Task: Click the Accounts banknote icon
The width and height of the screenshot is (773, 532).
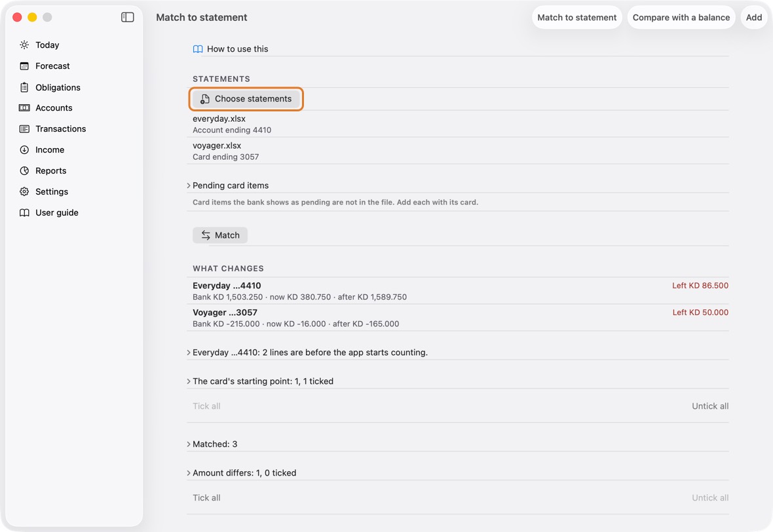Action: point(24,108)
